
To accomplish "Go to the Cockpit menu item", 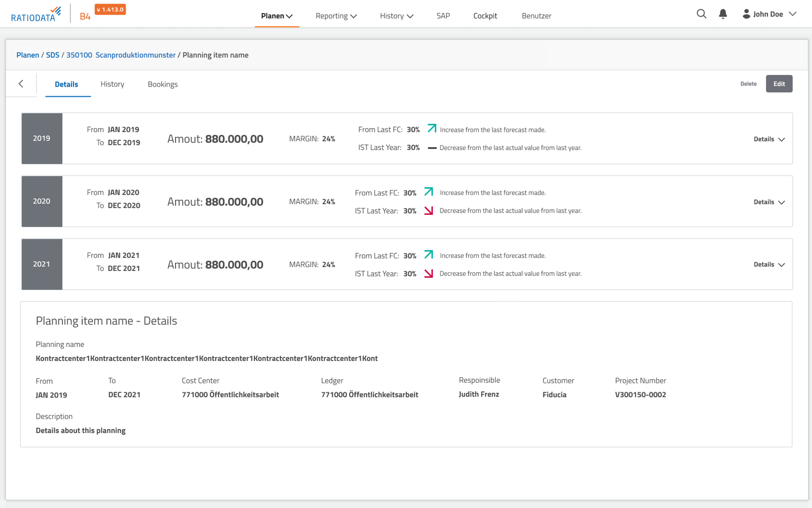I will tap(485, 16).
